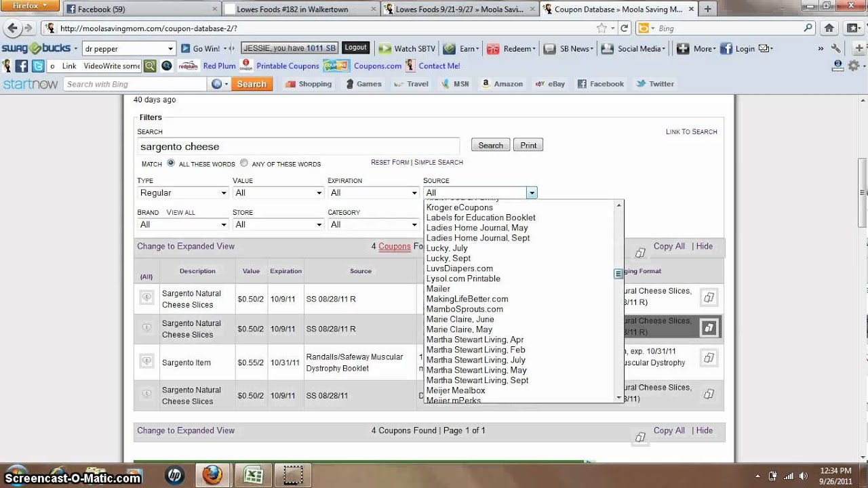Screen dimensions: 868x488
Task: Click the Go Win! toolbar button
Action: click(200, 49)
